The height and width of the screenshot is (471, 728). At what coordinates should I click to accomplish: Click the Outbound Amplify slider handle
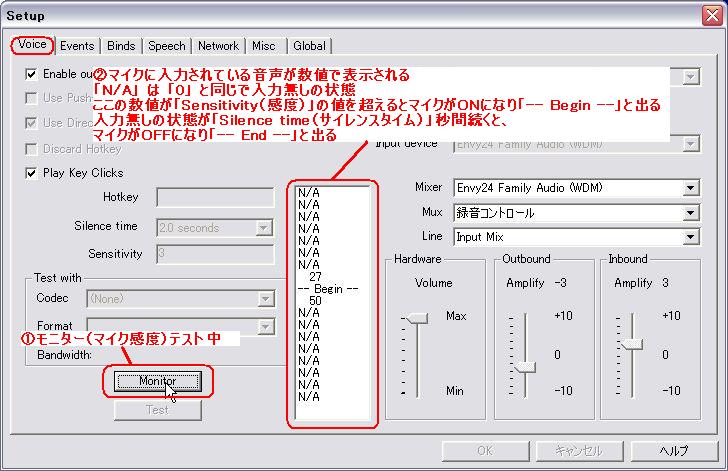click(x=524, y=367)
